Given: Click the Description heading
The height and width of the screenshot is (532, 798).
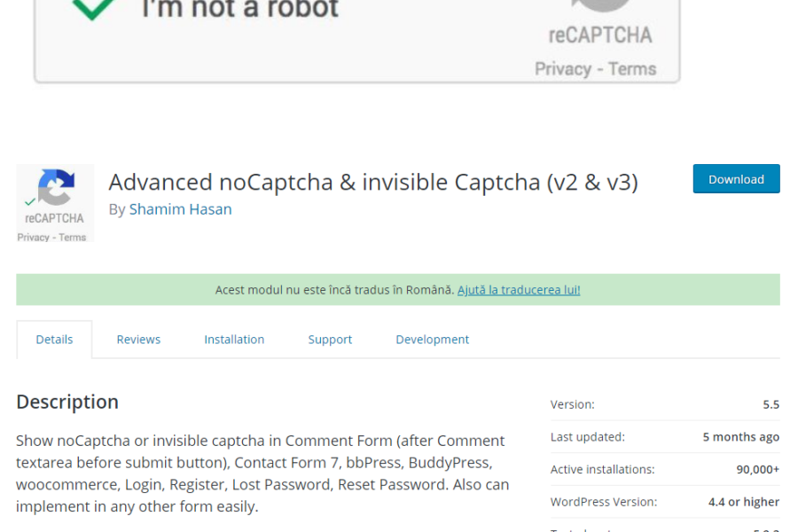Looking at the screenshot, I should (67, 402).
